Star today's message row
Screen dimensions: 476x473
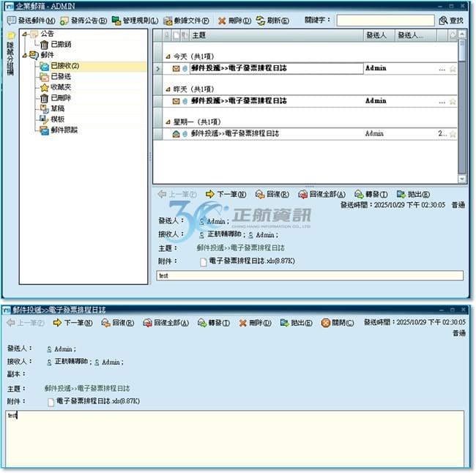[x=453, y=69]
